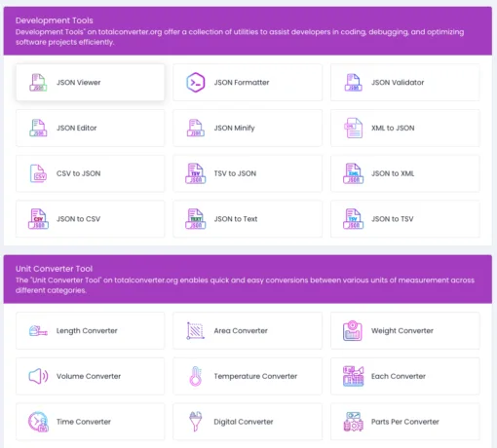497x448 pixels.
Task: Click the Area Converter square icon
Action: [196, 331]
